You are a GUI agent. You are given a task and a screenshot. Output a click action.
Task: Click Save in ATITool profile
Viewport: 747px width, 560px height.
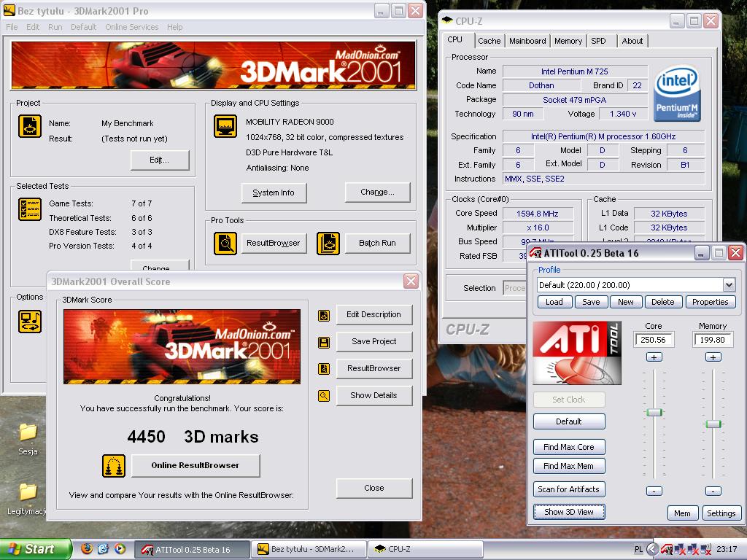[x=591, y=303]
